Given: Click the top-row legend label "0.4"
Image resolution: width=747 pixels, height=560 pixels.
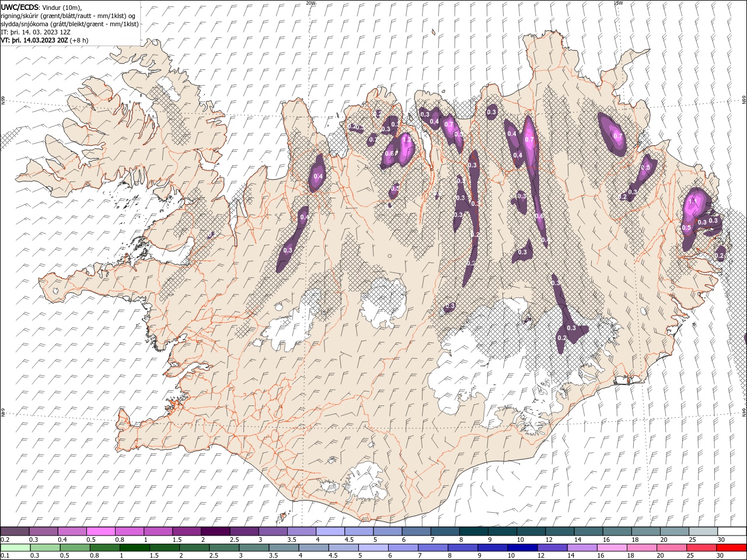Looking at the screenshot, I should [62, 540].
